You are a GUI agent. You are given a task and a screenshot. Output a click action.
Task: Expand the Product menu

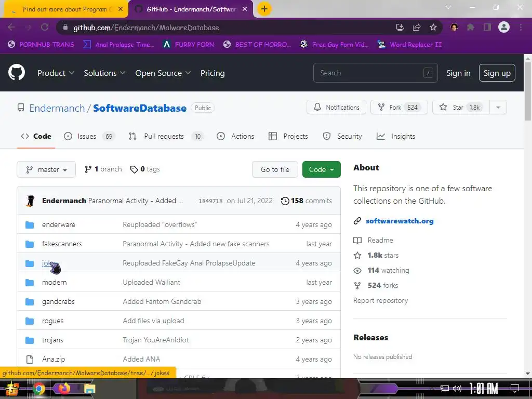[x=56, y=73]
